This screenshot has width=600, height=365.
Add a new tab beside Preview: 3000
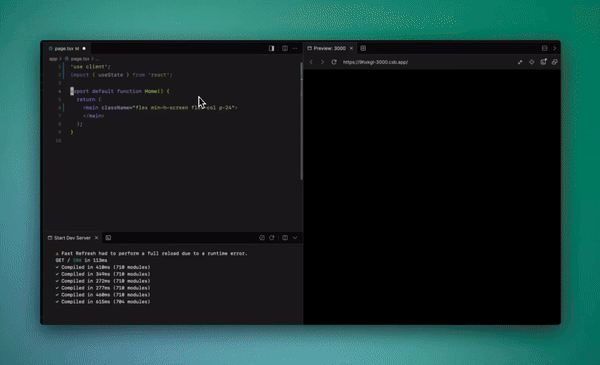(363, 48)
